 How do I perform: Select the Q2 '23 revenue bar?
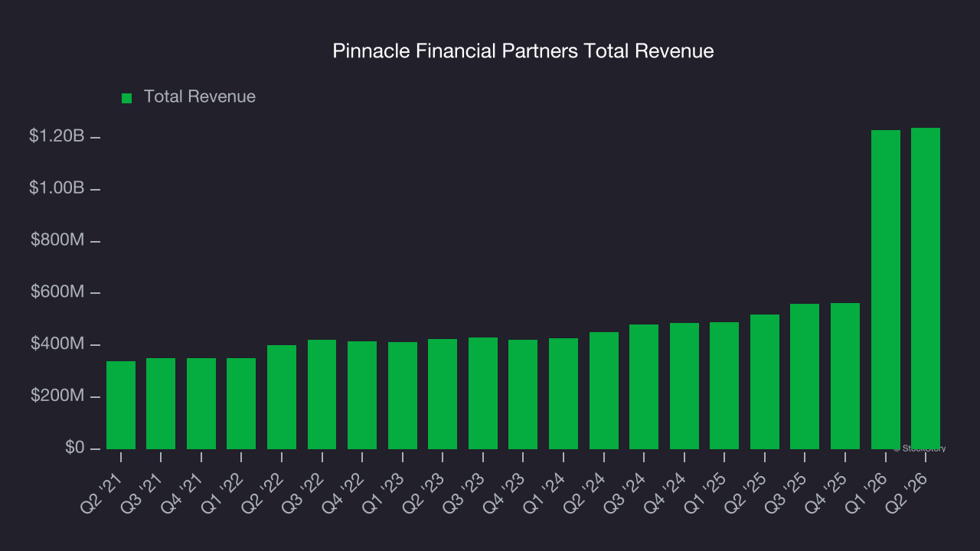(x=443, y=394)
